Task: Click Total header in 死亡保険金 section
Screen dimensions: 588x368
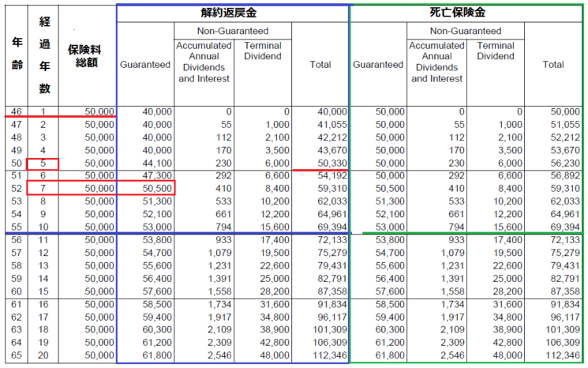Action: (x=552, y=64)
